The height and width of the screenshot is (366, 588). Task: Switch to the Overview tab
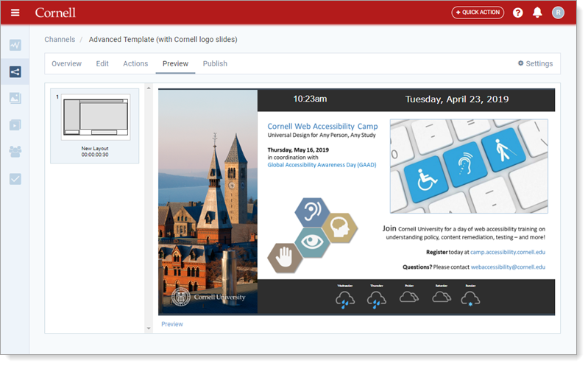pyautogui.click(x=66, y=64)
